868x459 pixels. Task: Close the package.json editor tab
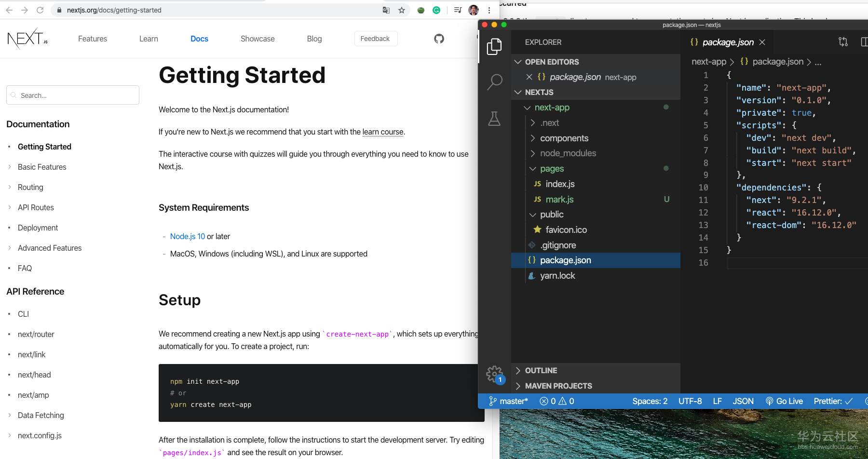(x=762, y=42)
